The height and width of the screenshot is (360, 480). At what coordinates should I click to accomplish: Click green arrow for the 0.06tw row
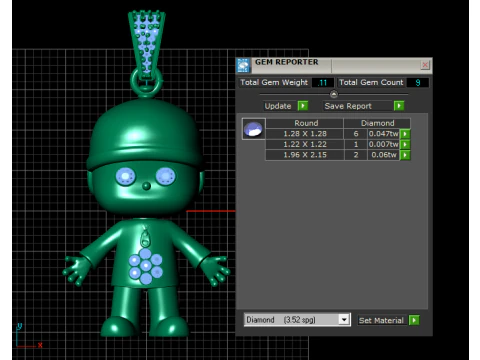(x=405, y=155)
